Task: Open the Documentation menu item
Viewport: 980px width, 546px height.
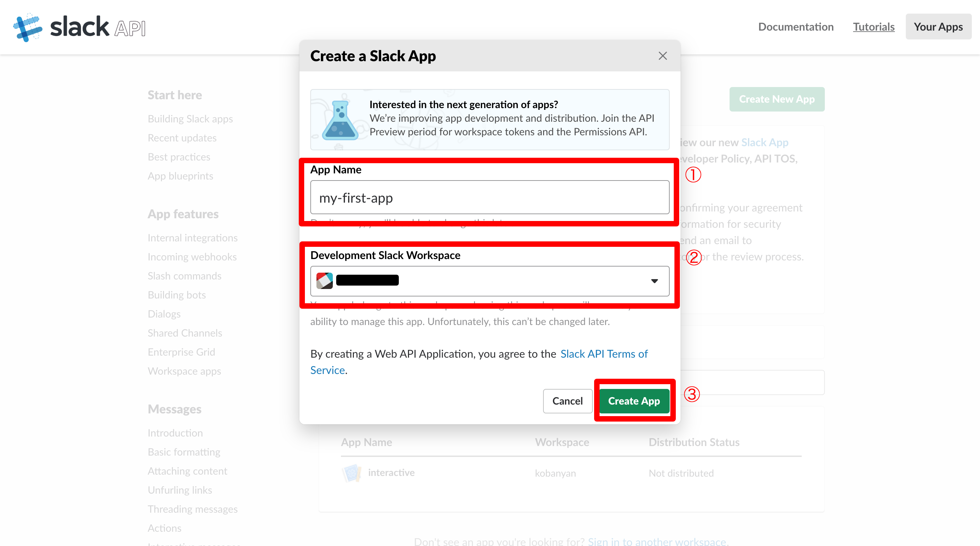Action: point(796,27)
